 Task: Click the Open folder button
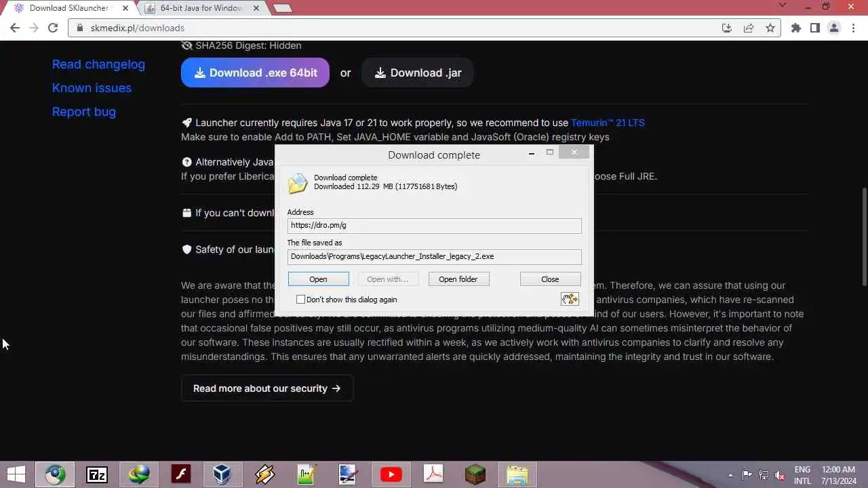pos(458,279)
